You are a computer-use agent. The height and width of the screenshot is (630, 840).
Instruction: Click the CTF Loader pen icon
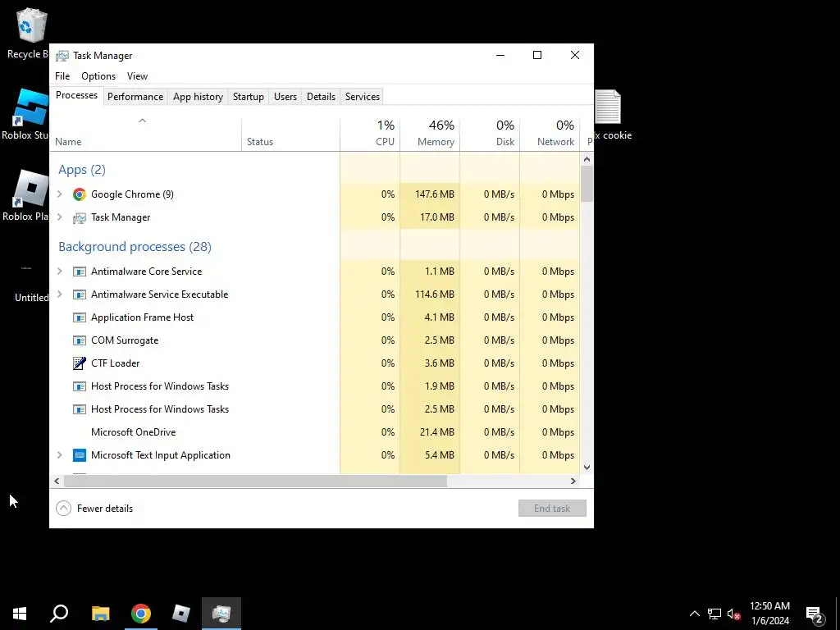[80, 363]
